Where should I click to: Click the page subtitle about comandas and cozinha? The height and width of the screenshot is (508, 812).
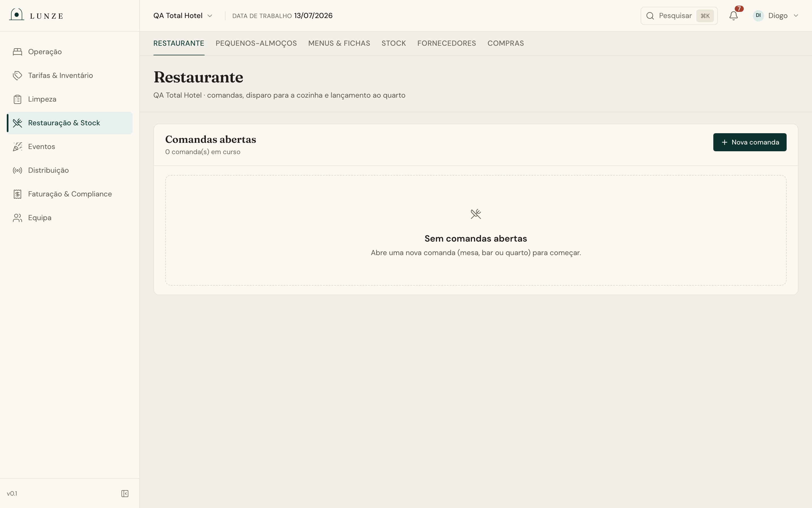pos(279,95)
